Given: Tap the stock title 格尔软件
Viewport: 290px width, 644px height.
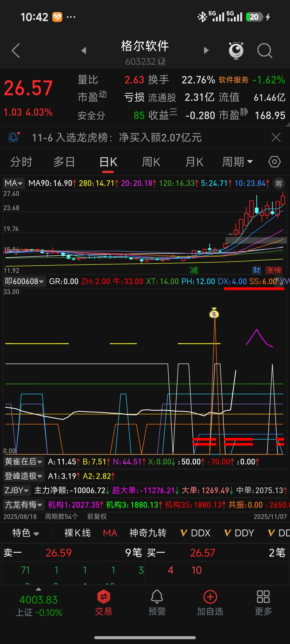Looking at the screenshot, I should (145, 46).
